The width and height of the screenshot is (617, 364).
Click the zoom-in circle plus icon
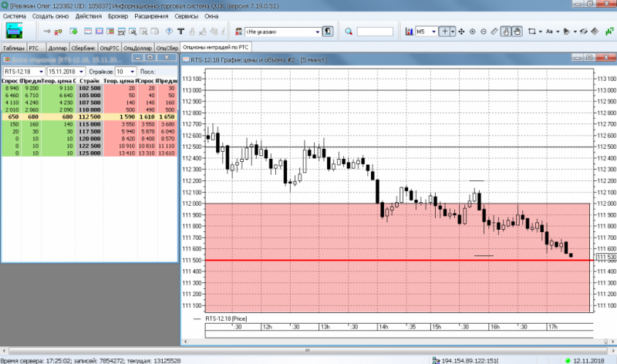pos(473,32)
